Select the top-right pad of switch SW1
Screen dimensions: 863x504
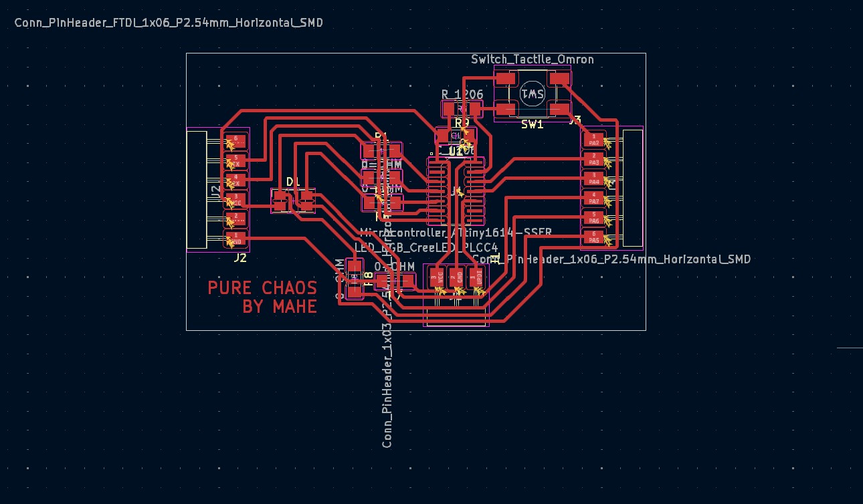click(x=559, y=79)
